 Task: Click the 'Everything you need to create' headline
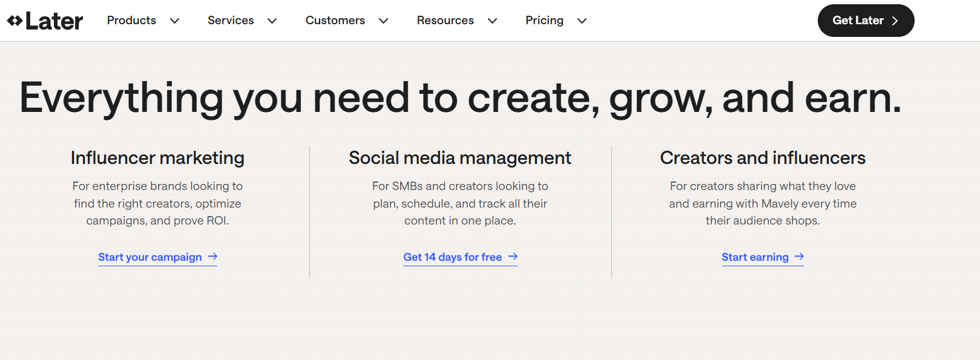(x=460, y=99)
